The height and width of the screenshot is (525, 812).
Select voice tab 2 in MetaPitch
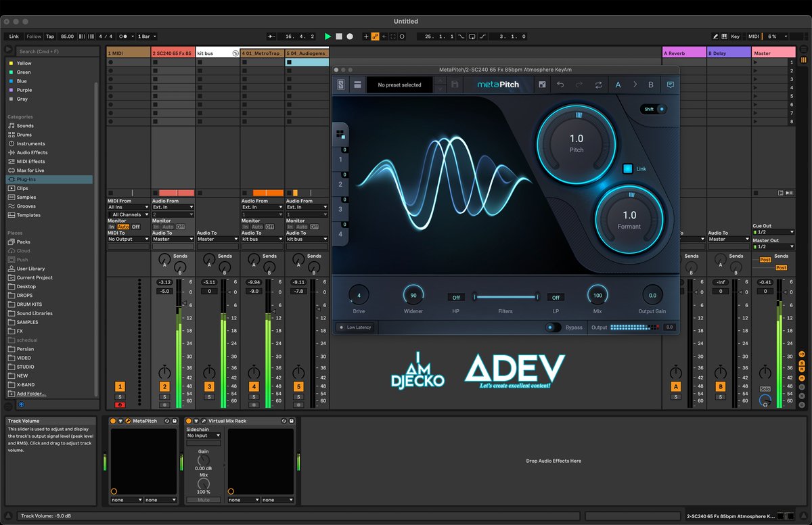(x=340, y=184)
